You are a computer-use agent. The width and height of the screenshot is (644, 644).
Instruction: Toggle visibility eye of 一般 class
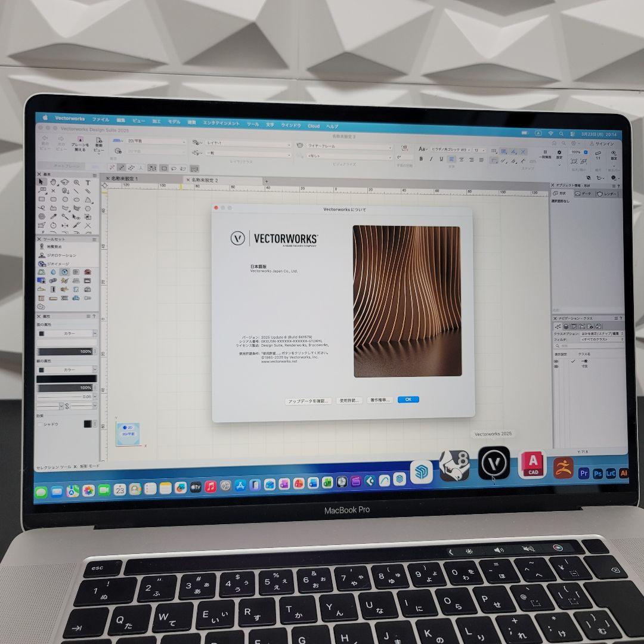(556, 361)
